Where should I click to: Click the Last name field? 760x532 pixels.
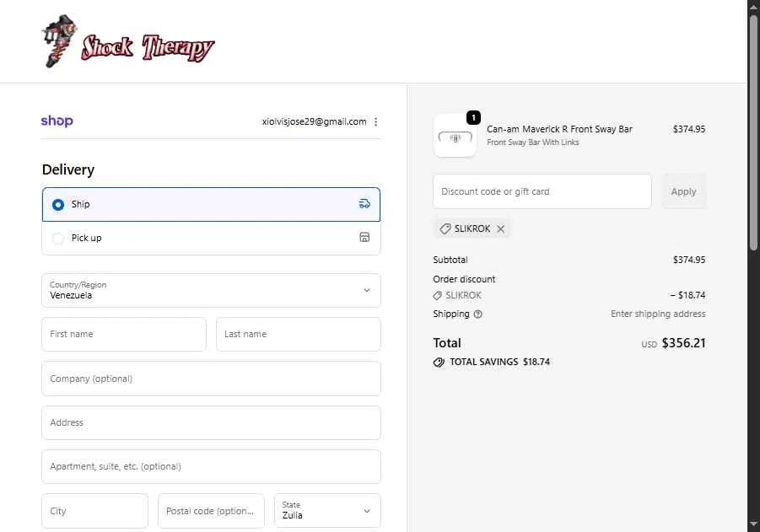(299, 334)
